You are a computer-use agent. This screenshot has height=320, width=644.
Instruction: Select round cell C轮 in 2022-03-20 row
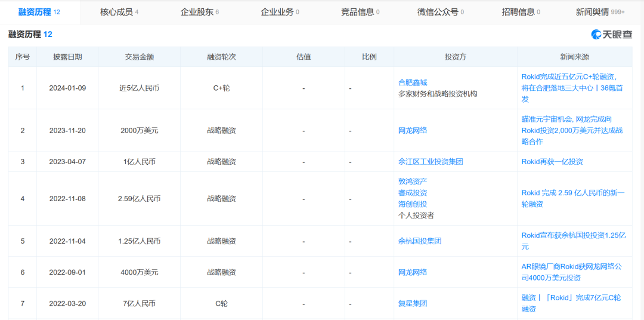221,303
